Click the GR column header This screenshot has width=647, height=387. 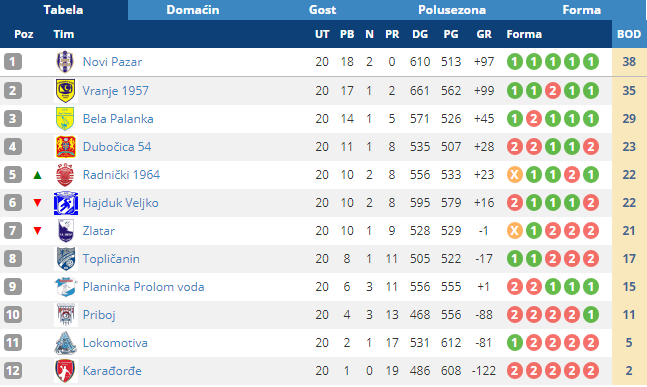coord(484,34)
